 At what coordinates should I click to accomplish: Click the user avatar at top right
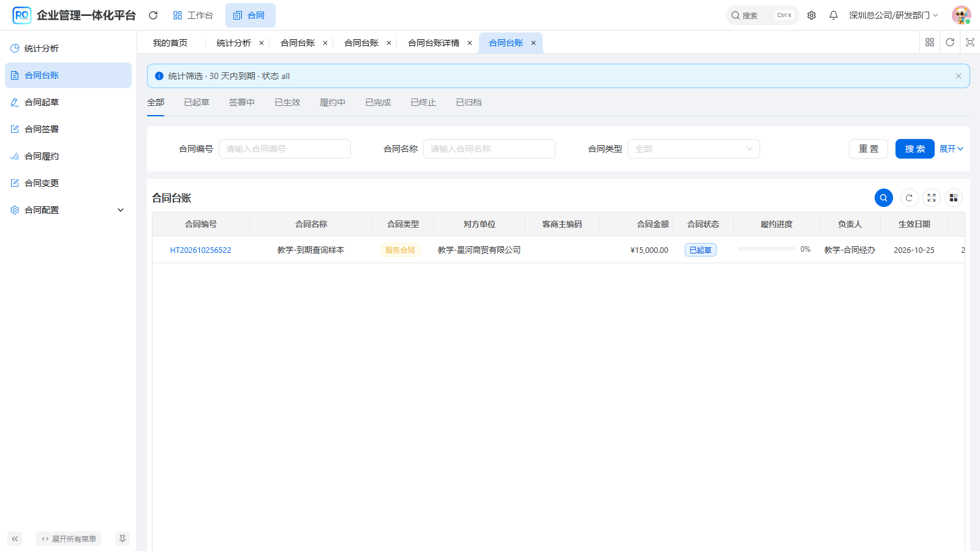(962, 15)
